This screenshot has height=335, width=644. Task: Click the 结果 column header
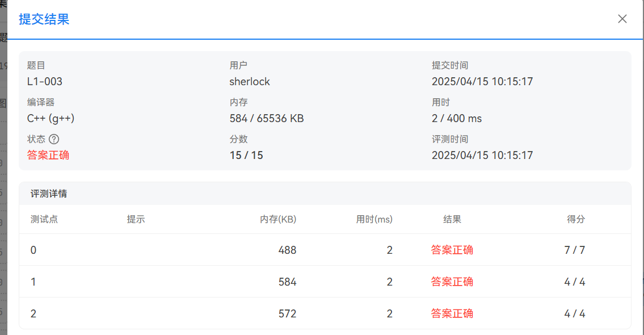coord(452,219)
